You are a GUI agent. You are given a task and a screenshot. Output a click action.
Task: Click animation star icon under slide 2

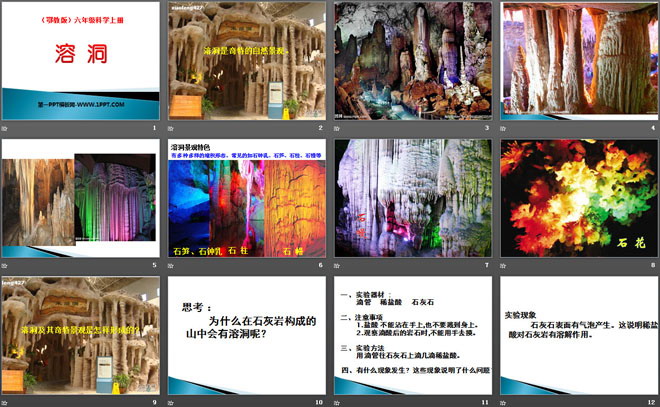[170, 128]
